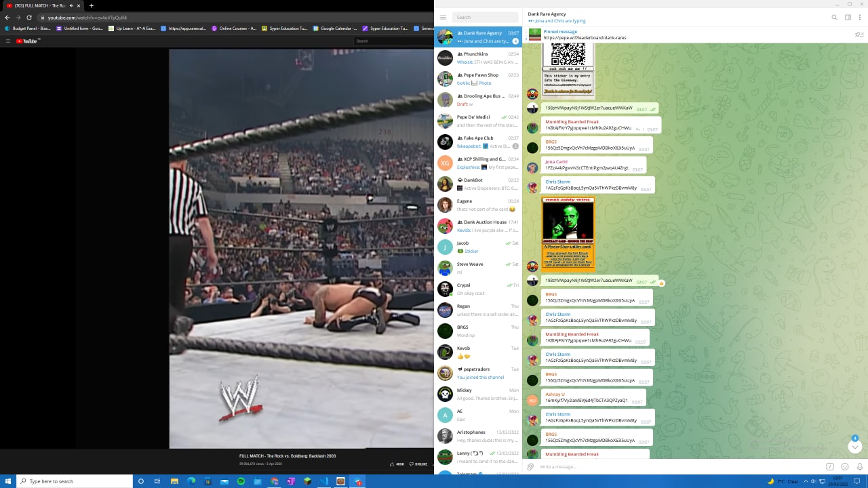Open the Budget Panel bookmark
The image size is (868, 488).
pyautogui.click(x=28, y=28)
